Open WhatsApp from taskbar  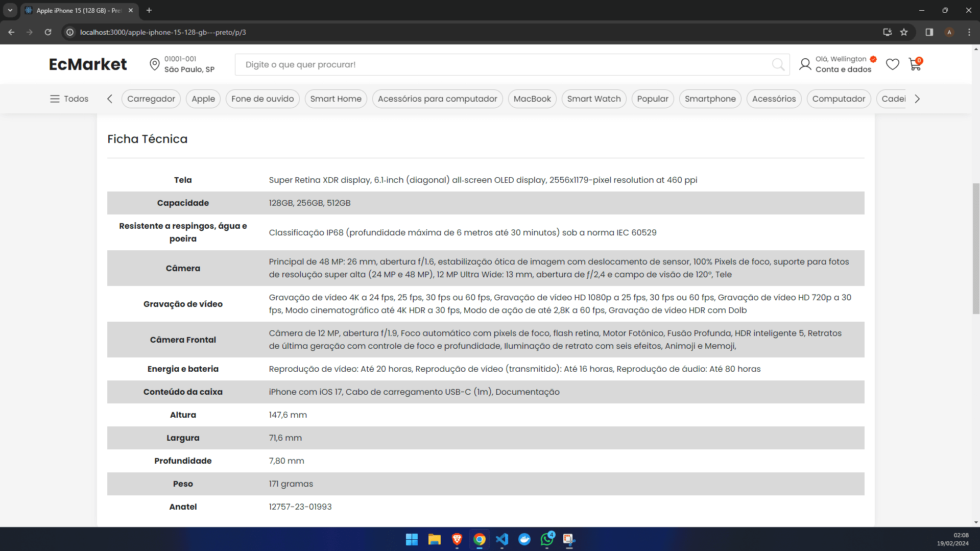(x=547, y=539)
